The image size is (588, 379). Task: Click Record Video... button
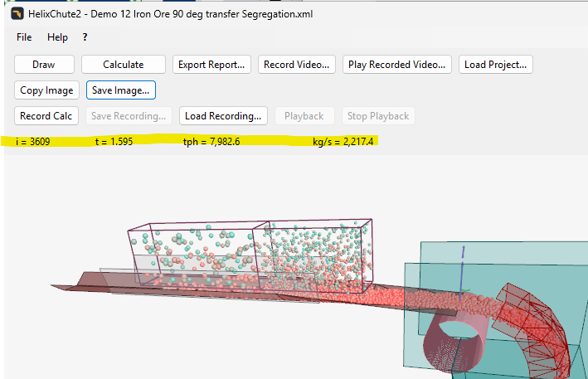[297, 65]
